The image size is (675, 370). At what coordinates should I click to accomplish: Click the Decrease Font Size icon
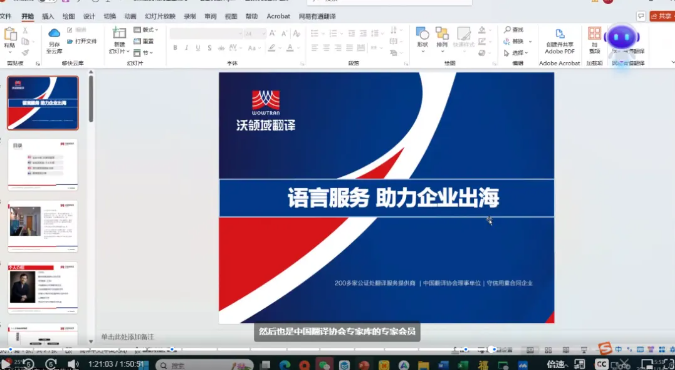[284, 34]
